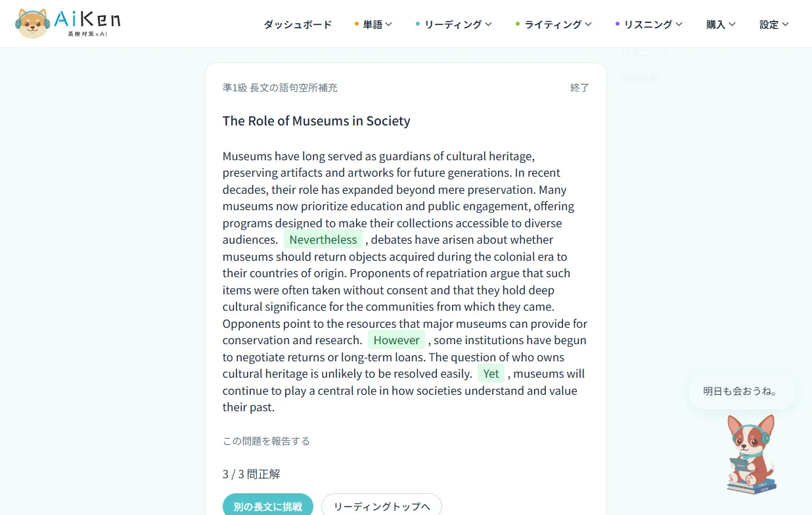Expand the リスニング menu
812x515 pixels.
[649, 24]
